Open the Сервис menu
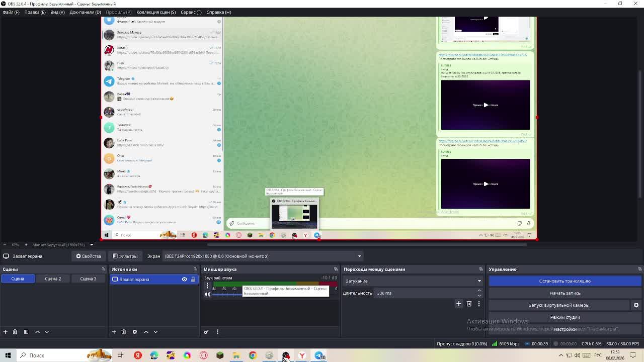The width and height of the screenshot is (644, 362). tap(191, 12)
